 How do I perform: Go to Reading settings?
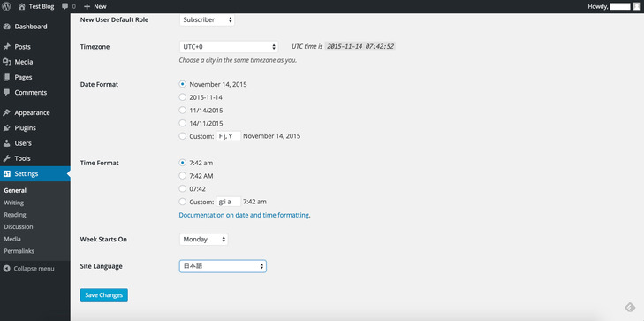pos(15,215)
